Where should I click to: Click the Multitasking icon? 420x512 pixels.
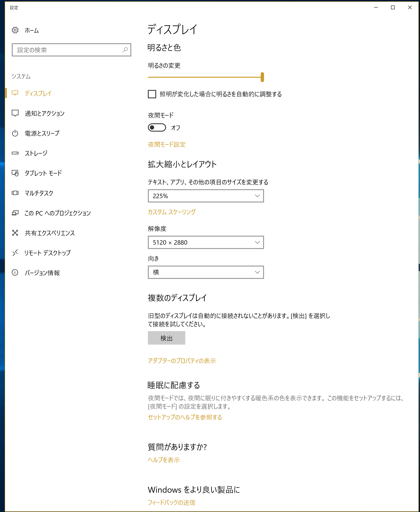point(15,193)
